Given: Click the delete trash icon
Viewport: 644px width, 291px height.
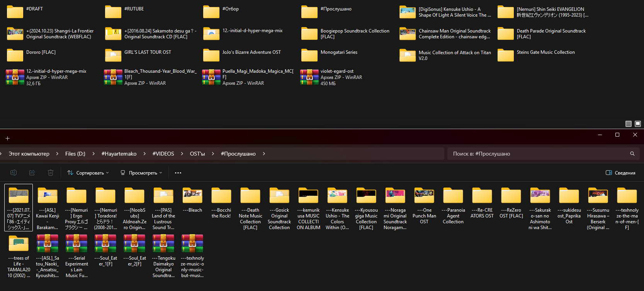Looking at the screenshot, I should pyautogui.click(x=51, y=173).
